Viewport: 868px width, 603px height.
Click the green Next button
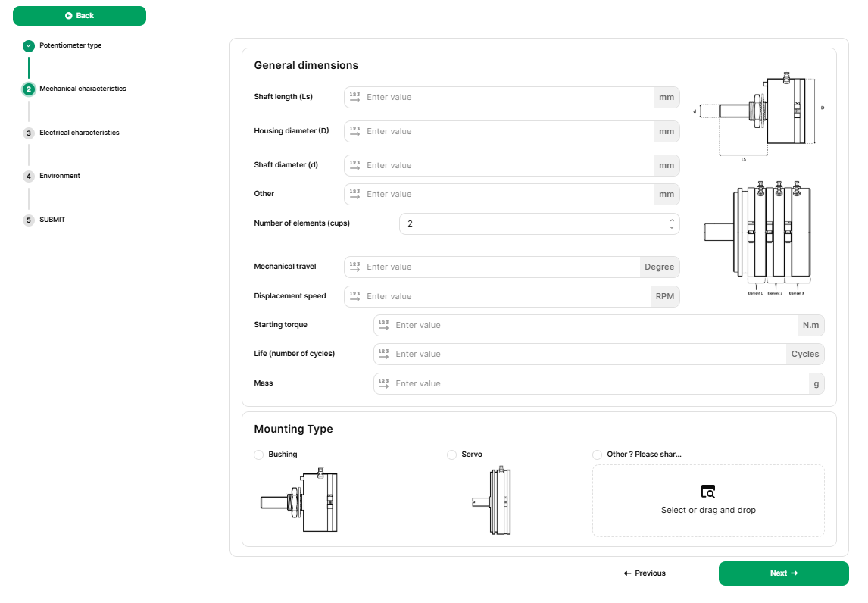[783, 573]
